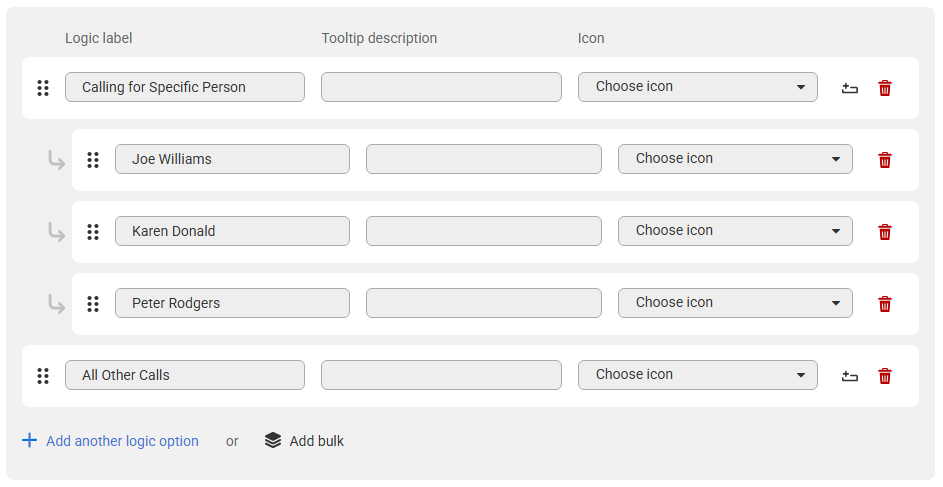This screenshot has width=943, height=487.
Task: Click drag handle beside All Other Calls
Action: 43,376
